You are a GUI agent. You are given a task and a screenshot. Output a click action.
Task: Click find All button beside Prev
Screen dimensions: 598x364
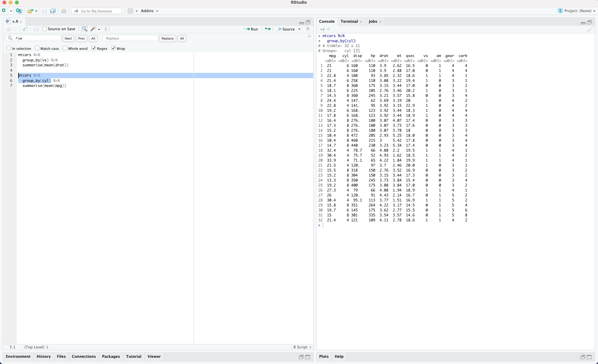point(93,38)
